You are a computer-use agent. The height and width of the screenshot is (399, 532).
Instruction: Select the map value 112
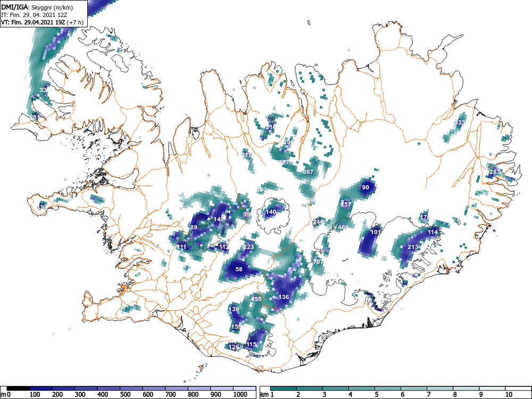click(224, 247)
